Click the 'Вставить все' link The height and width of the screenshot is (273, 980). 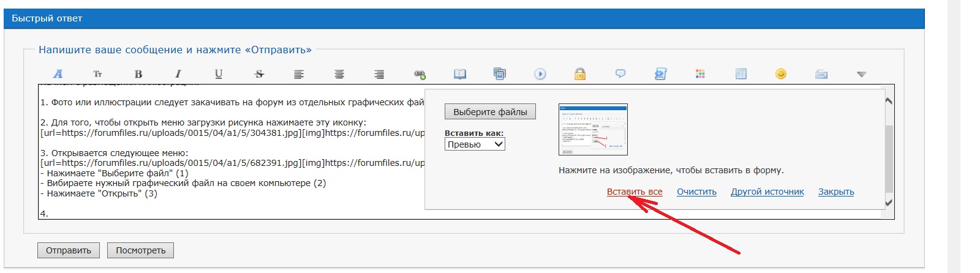click(x=635, y=192)
